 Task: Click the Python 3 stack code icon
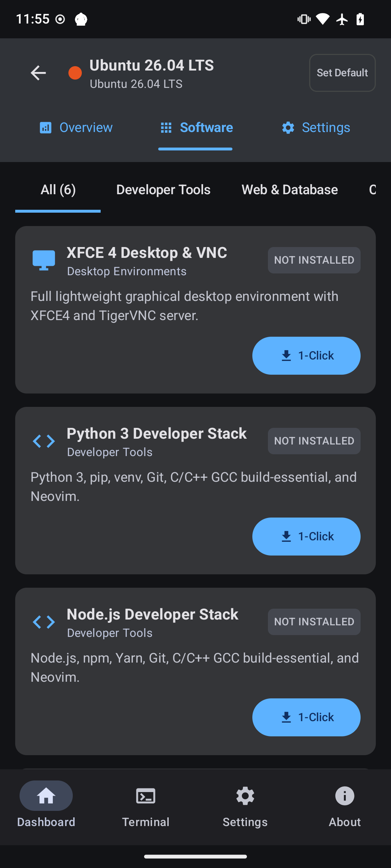[x=44, y=441]
